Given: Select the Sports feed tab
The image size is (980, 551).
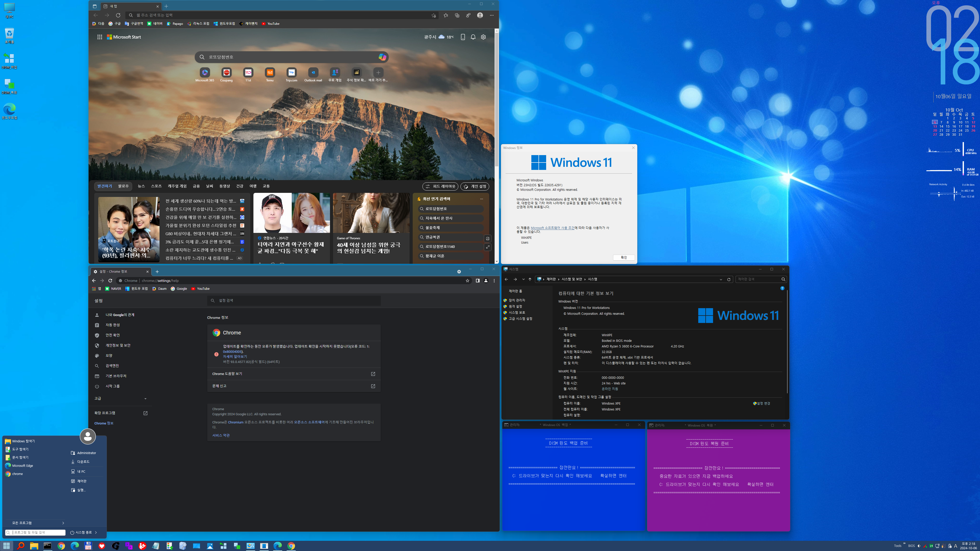Looking at the screenshot, I should [x=156, y=186].
